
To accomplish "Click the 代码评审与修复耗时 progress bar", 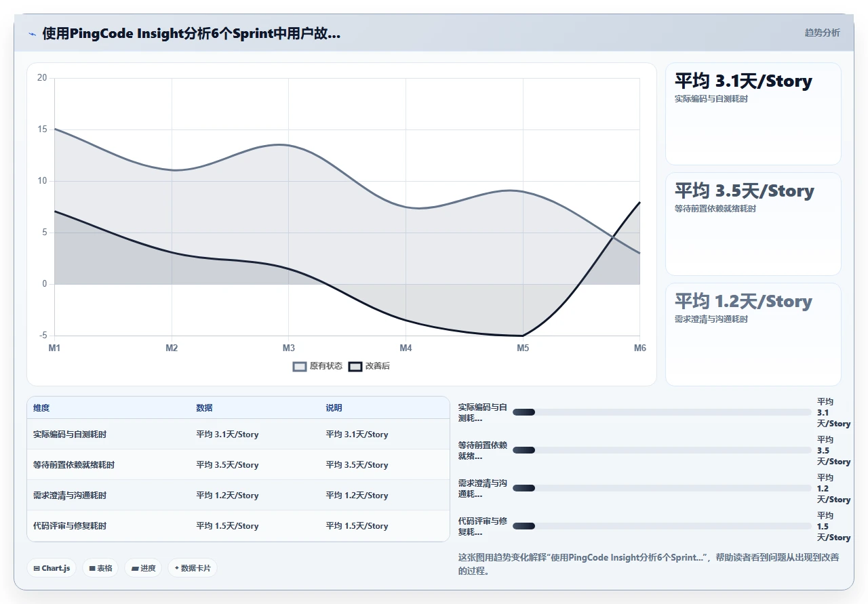I will 662,526.
